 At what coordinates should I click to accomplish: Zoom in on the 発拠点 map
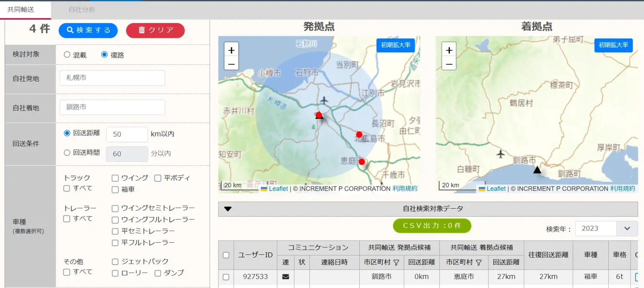pyautogui.click(x=231, y=50)
